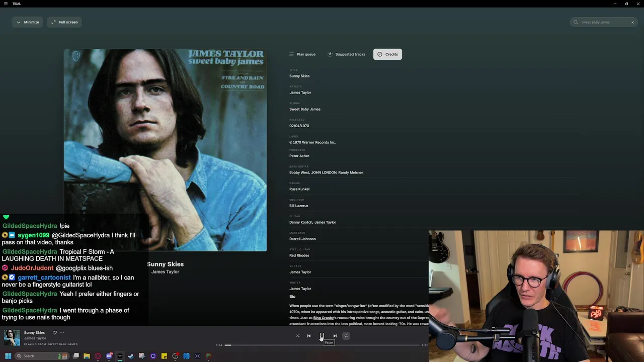
Task: Click 'Sunny Skies' title in player bar
Action: 34,332
